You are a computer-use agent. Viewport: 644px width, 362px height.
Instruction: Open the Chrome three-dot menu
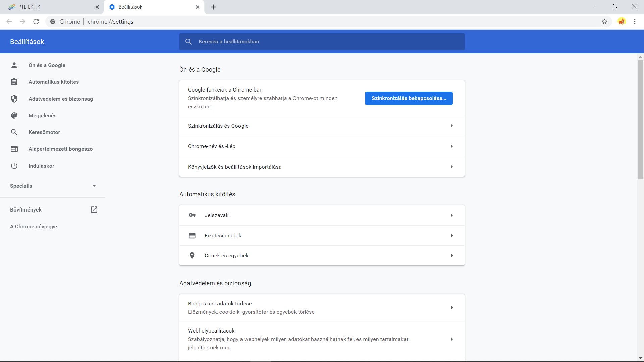click(635, 22)
